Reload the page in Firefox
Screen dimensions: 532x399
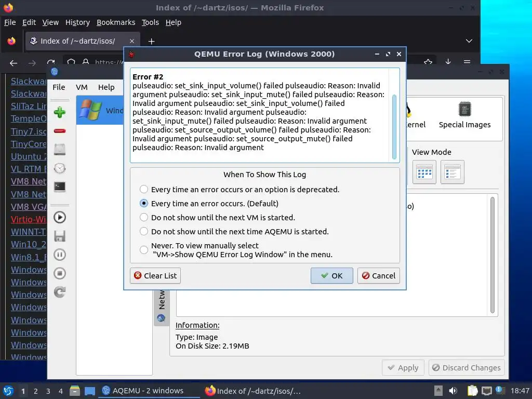click(51, 62)
